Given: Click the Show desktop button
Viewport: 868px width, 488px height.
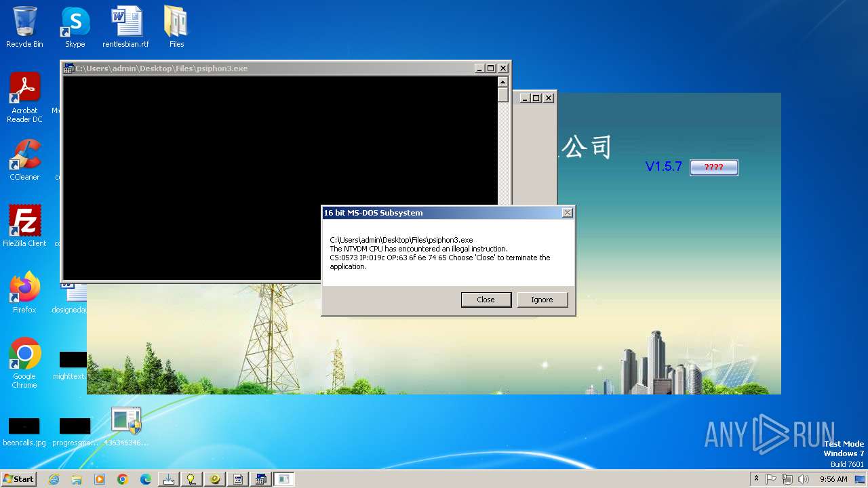Looking at the screenshot, I should (861, 479).
